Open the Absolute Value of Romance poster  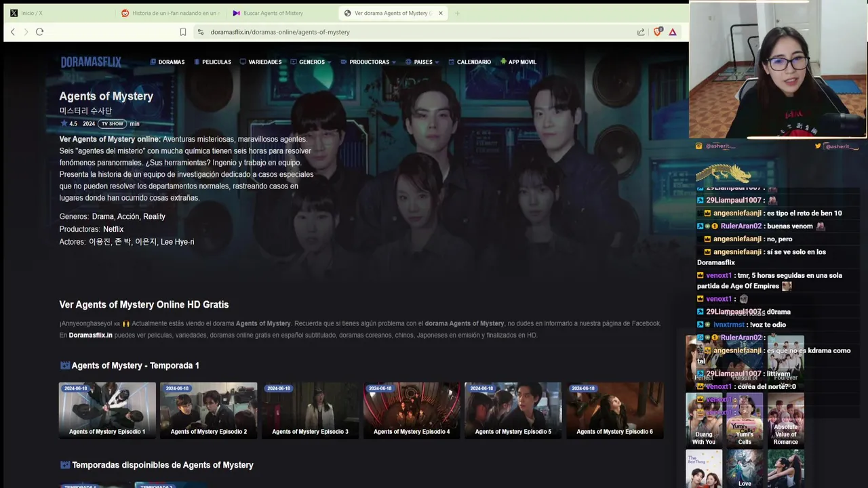pos(785,420)
